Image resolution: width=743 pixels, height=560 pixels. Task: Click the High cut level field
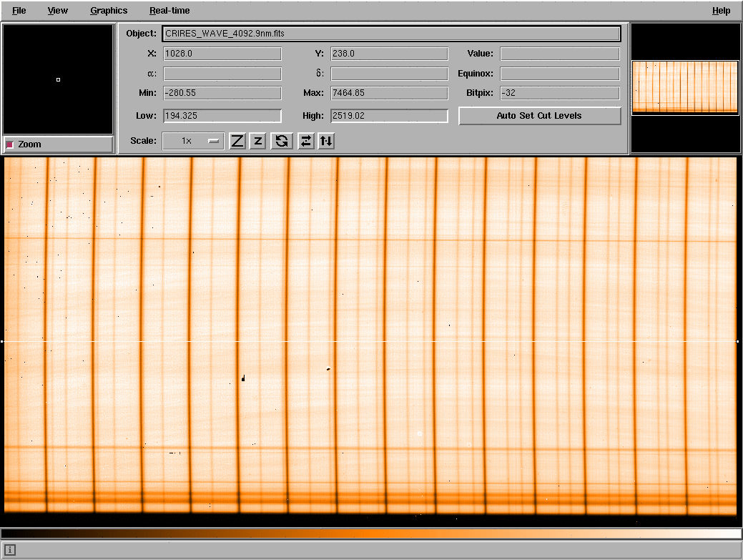(x=389, y=116)
